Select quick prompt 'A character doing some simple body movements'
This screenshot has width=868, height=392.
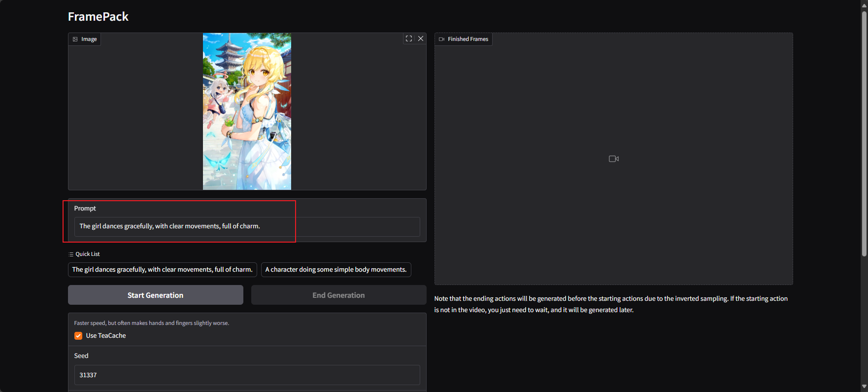pyautogui.click(x=336, y=270)
